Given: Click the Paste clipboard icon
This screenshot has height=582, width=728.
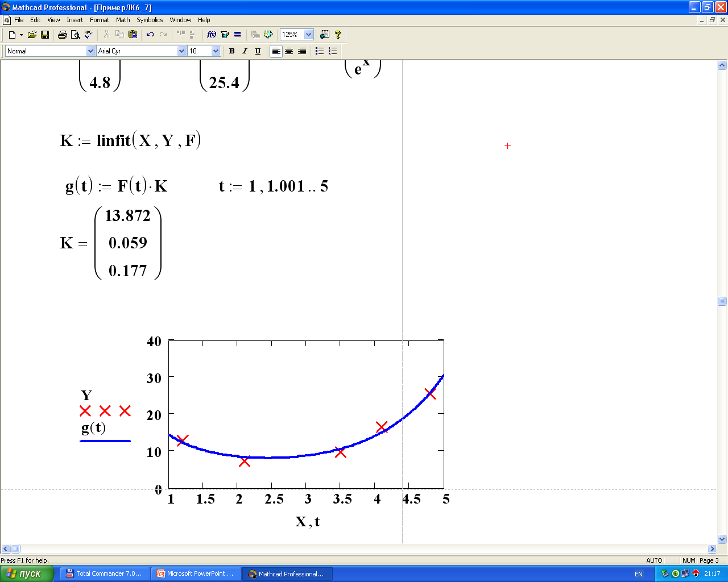Looking at the screenshot, I should click(x=133, y=35).
